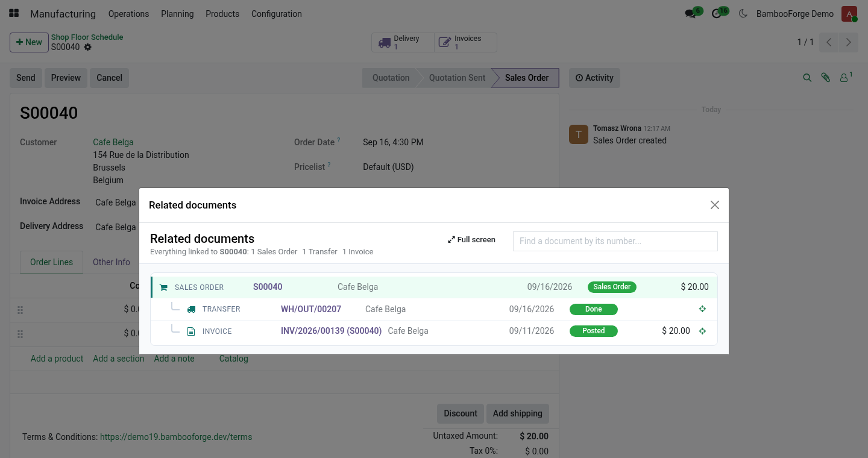Open S00040 sales order link
The width and height of the screenshot is (868, 458).
[268, 287]
